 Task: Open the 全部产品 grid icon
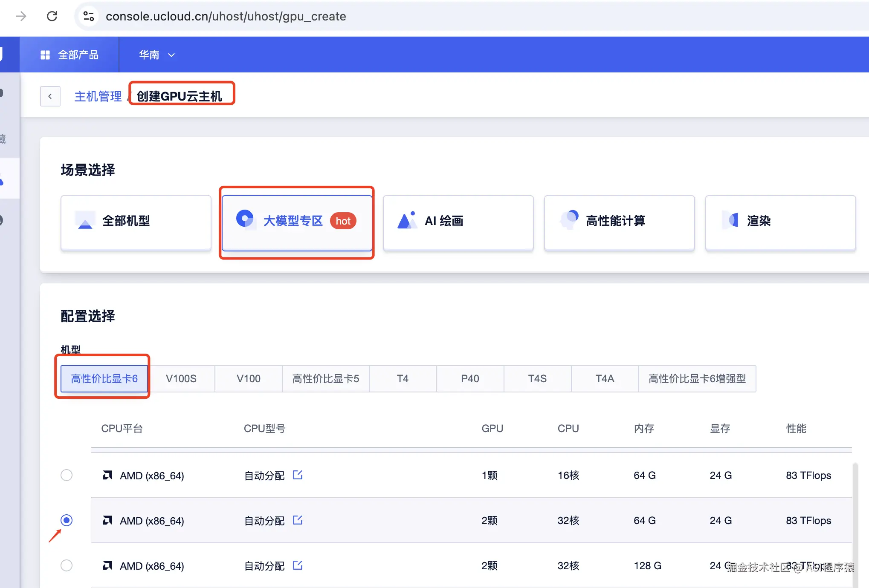[45, 55]
